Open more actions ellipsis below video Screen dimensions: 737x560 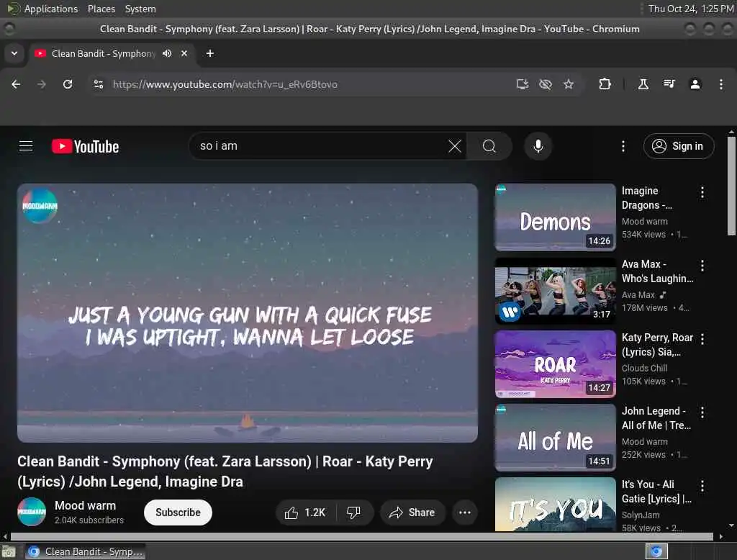[465, 512]
